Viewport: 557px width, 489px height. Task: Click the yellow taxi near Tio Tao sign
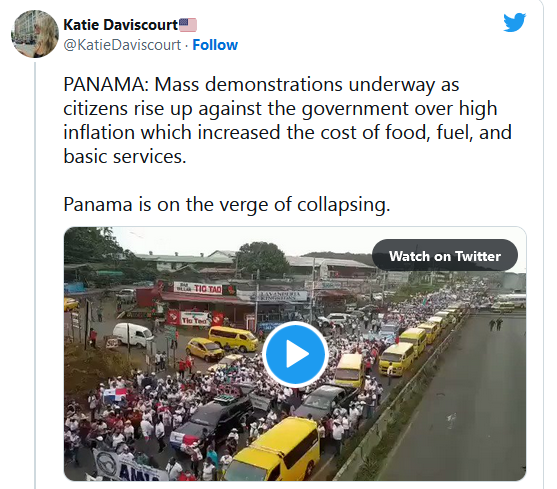pyautogui.click(x=205, y=348)
